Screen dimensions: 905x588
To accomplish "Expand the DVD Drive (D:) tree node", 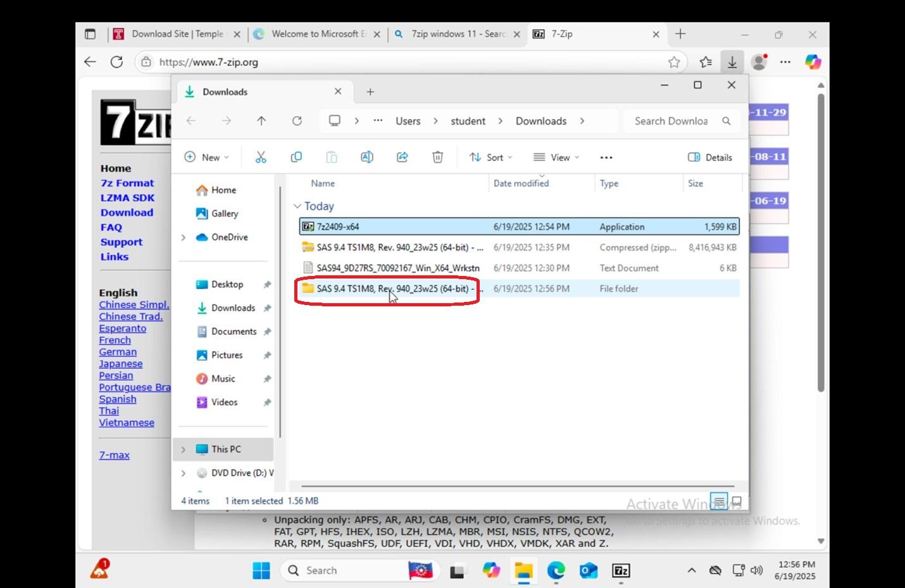I will coord(184,473).
